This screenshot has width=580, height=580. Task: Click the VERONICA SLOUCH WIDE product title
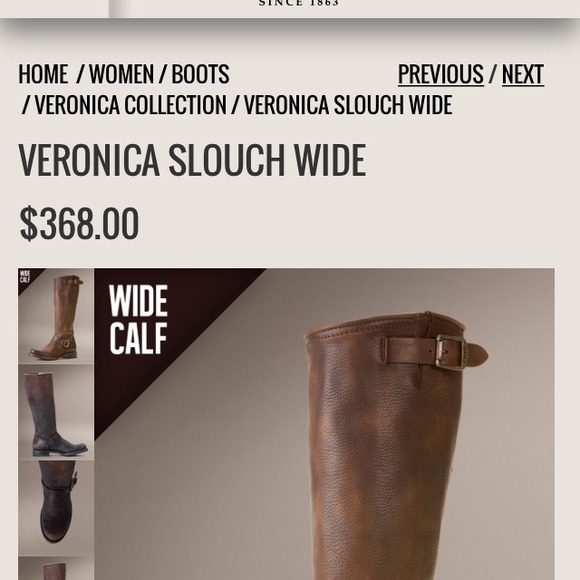point(192,160)
